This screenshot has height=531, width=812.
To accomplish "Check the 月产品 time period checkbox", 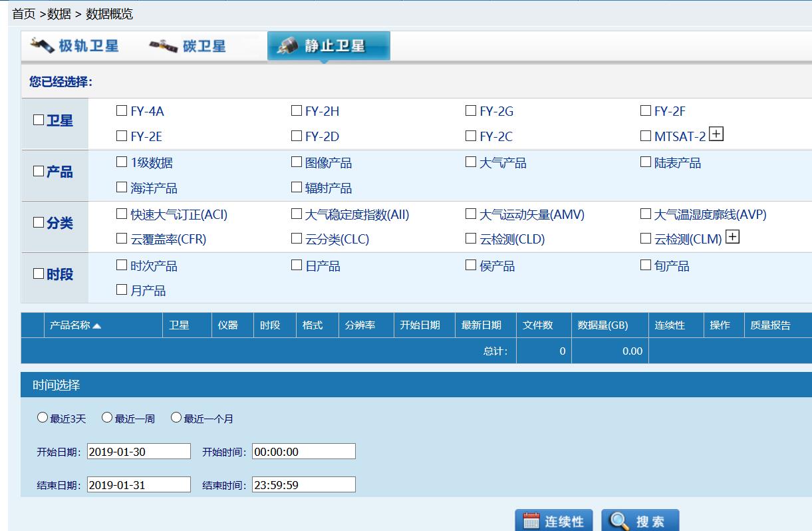I will (x=122, y=290).
